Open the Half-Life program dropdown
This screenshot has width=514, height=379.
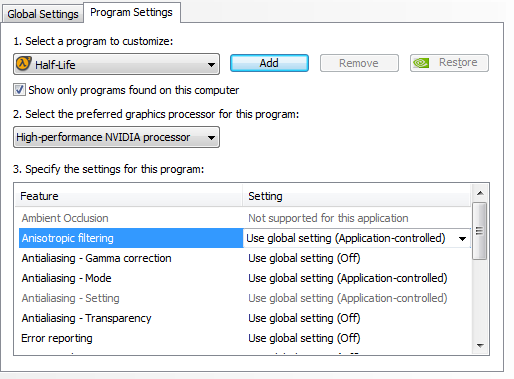tap(116, 64)
